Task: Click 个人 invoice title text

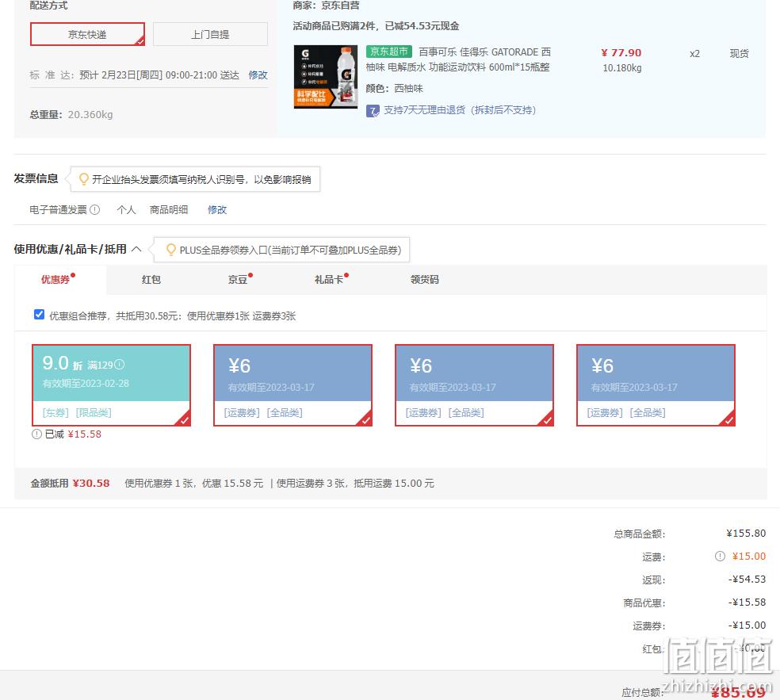Action: pyautogui.click(x=126, y=210)
